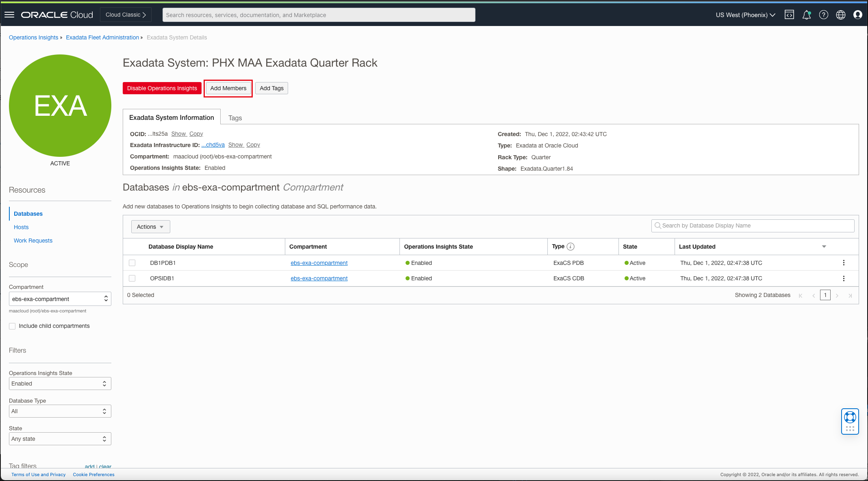
Task: Open row actions menu for DB1PDB1
Action: coord(844,263)
